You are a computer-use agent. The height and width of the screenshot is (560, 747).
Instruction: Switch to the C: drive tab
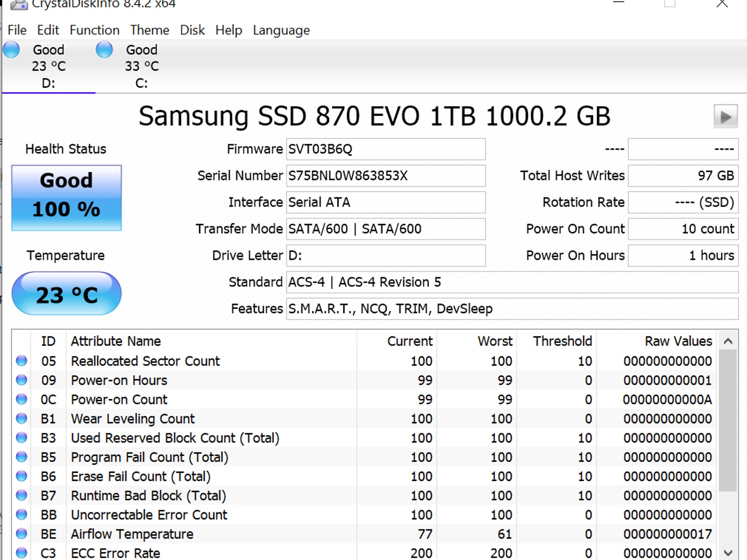click(142, 82)
